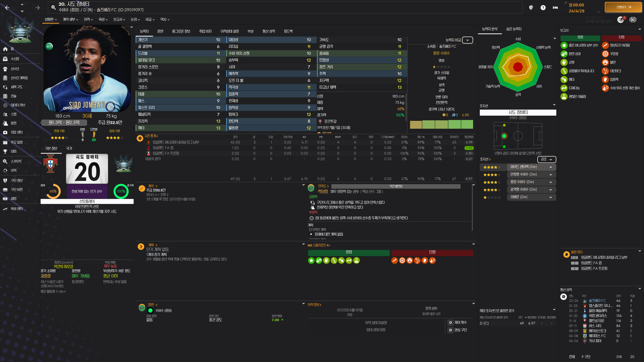
Task: Expand the 와이드 센터백 (De) role dropdown
Action: click(x=550, y=167)
